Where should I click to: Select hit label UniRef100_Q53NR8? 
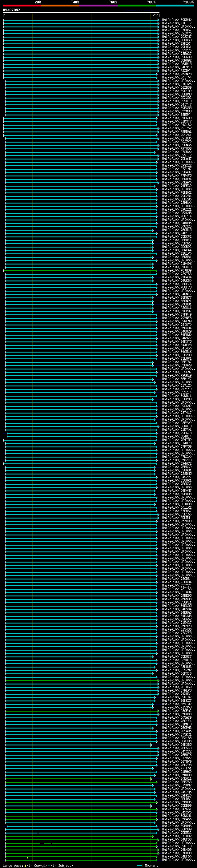pos(177,74)
